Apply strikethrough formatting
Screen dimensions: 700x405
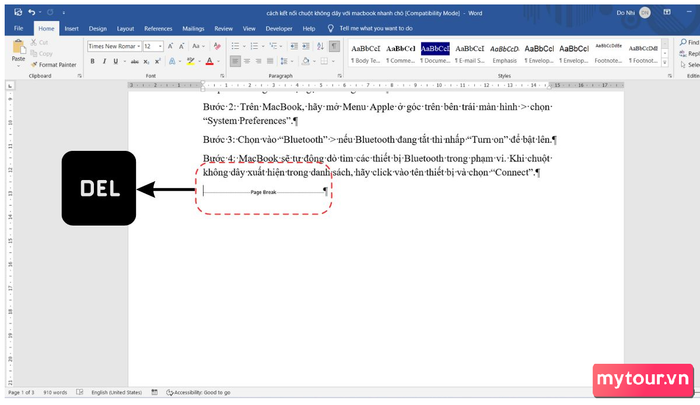[134, 62]
